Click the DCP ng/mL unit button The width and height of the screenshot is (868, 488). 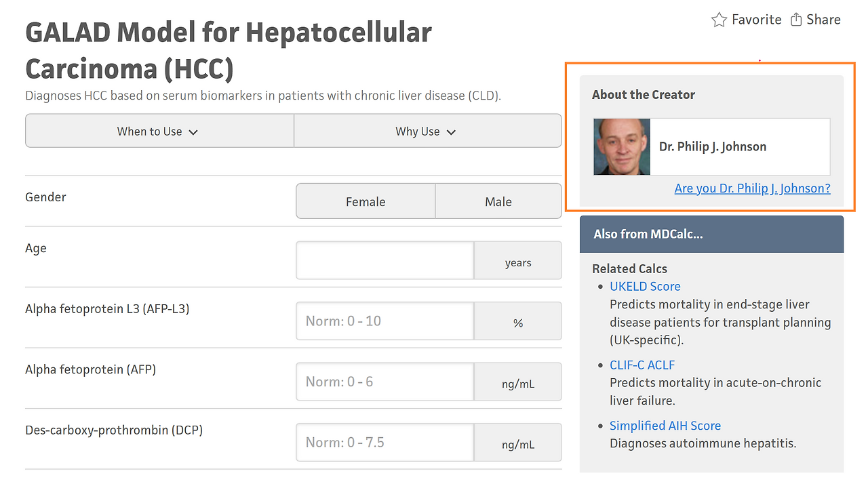pos(518,445)
